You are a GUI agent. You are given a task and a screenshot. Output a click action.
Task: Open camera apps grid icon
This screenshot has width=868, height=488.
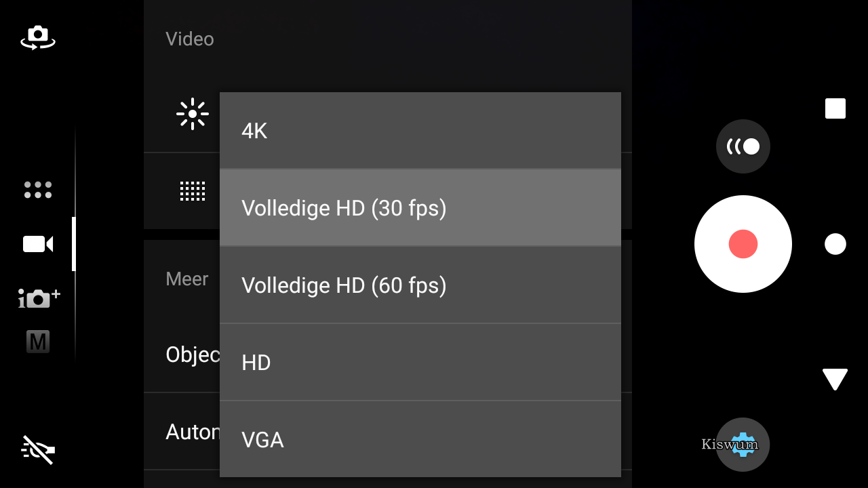click(38, 190)
